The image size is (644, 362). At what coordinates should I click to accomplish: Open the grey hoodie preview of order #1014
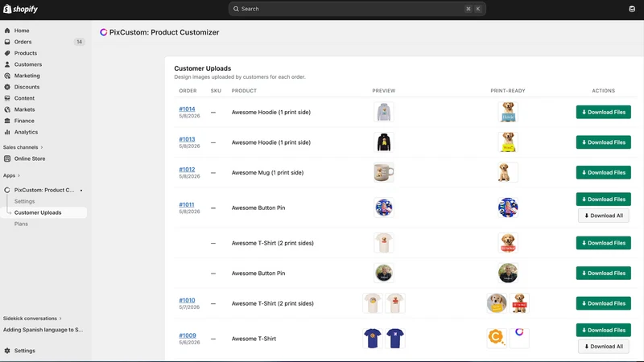[384, 112]
